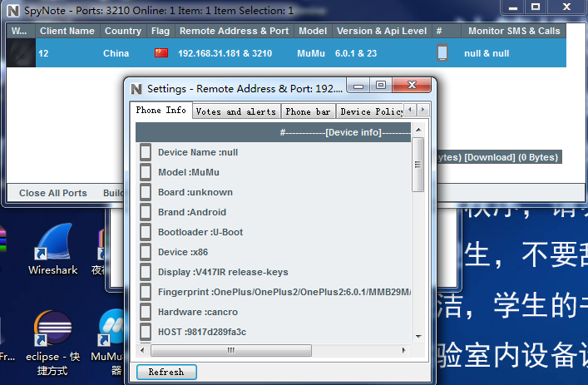
Task: Click the icon box beside Display :V417IR release-keys
Action: tap(146, 272)
